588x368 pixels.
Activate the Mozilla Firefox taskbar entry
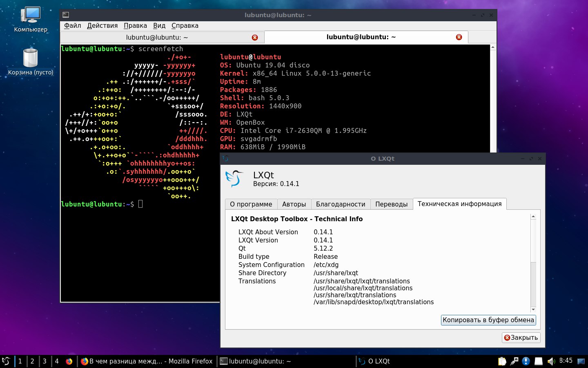pos(147,361)
